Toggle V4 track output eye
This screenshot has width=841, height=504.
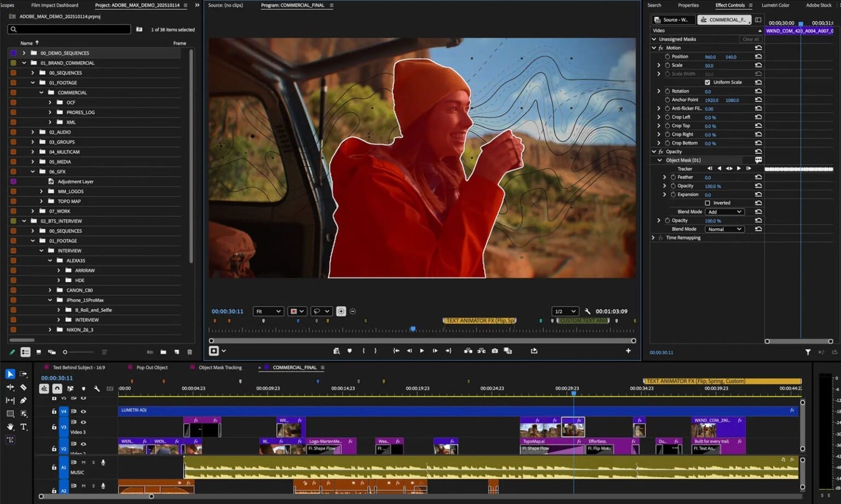pyautogui.click(x=83, y=412)
